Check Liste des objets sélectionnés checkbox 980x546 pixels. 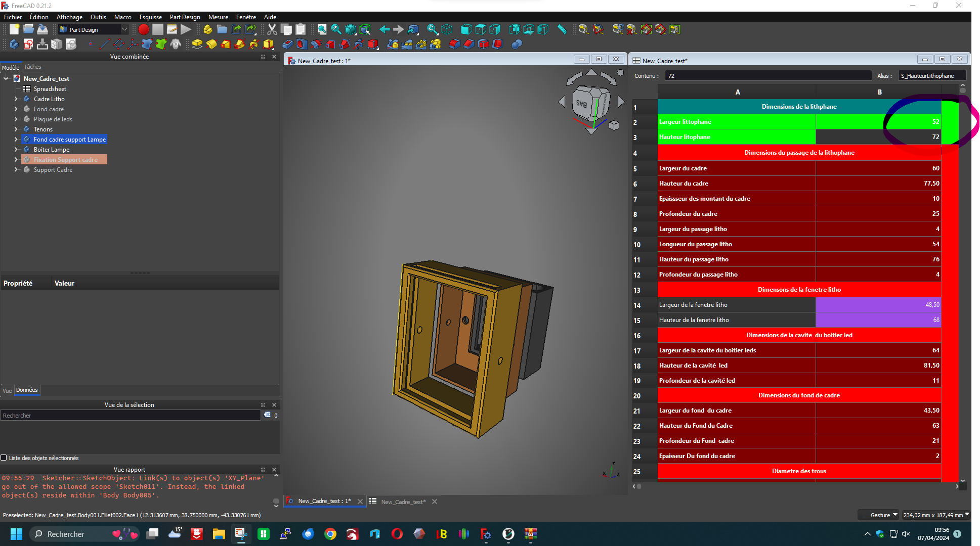tap(4, 458)
